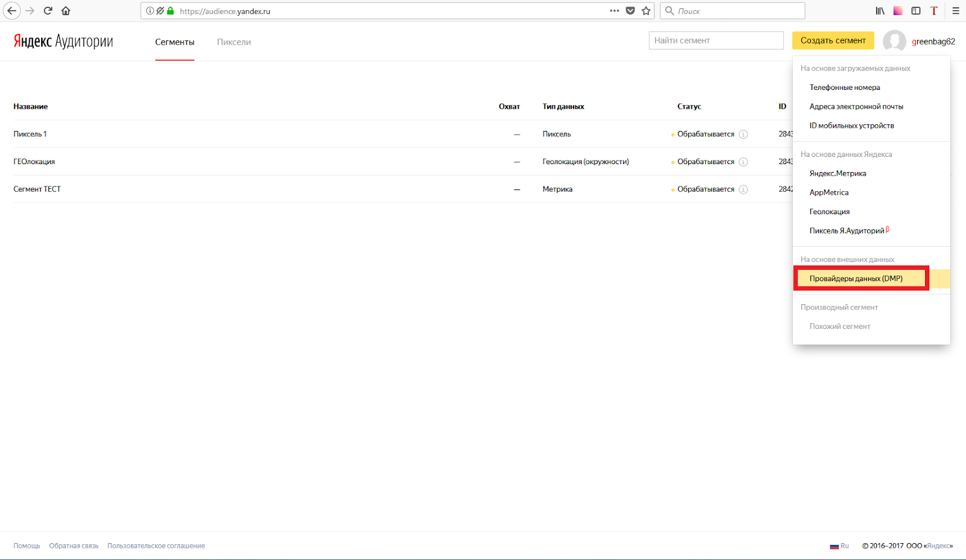Click the Охват column header
Screen dimensions: 966x560
[509, 107]
